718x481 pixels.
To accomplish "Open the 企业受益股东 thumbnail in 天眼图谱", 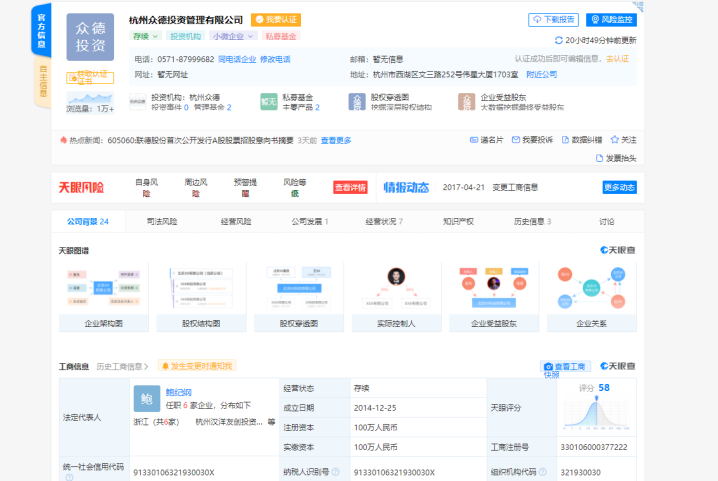I will click(494, 297).
